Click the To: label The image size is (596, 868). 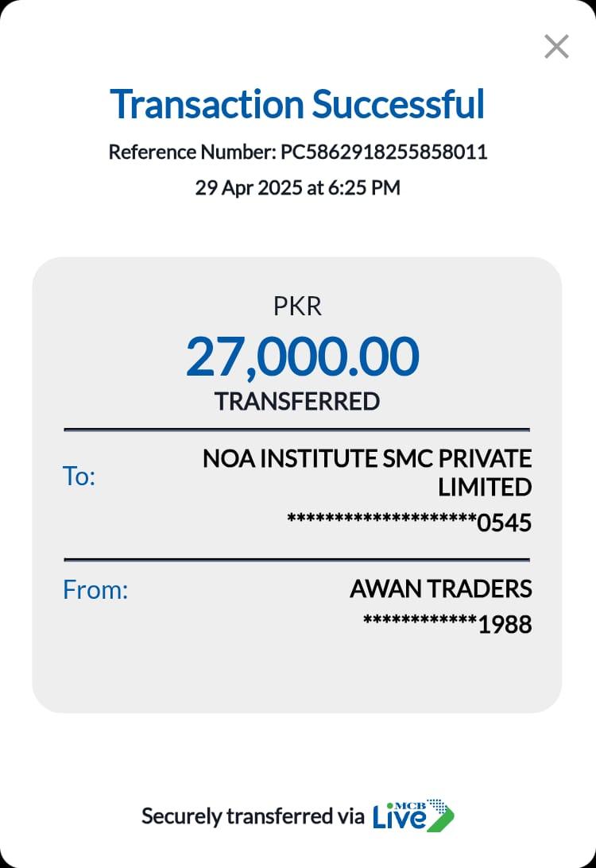[x=79, y=476]
